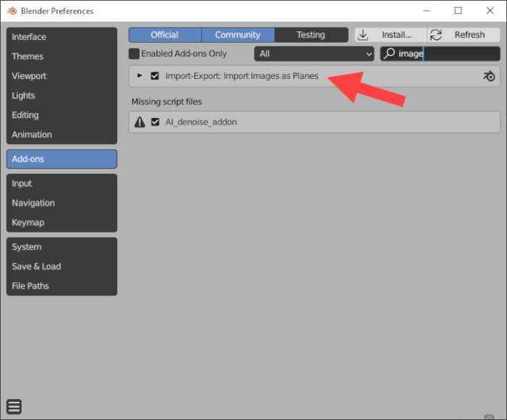Select the Editing section

[x=62, y=115]
